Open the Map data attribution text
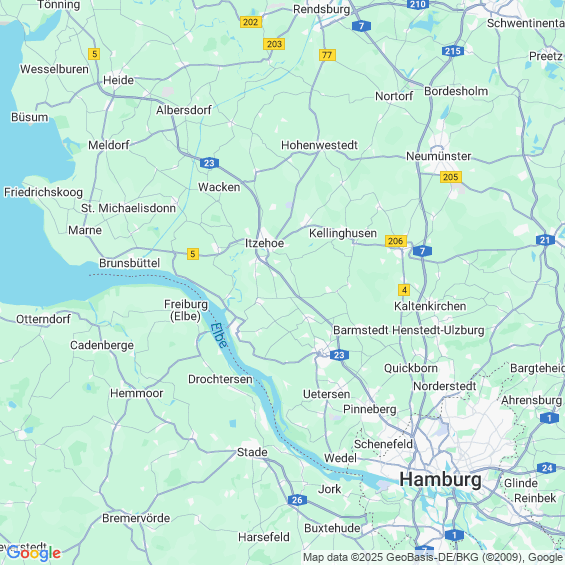The image size is (565, 565). [433, 557]
